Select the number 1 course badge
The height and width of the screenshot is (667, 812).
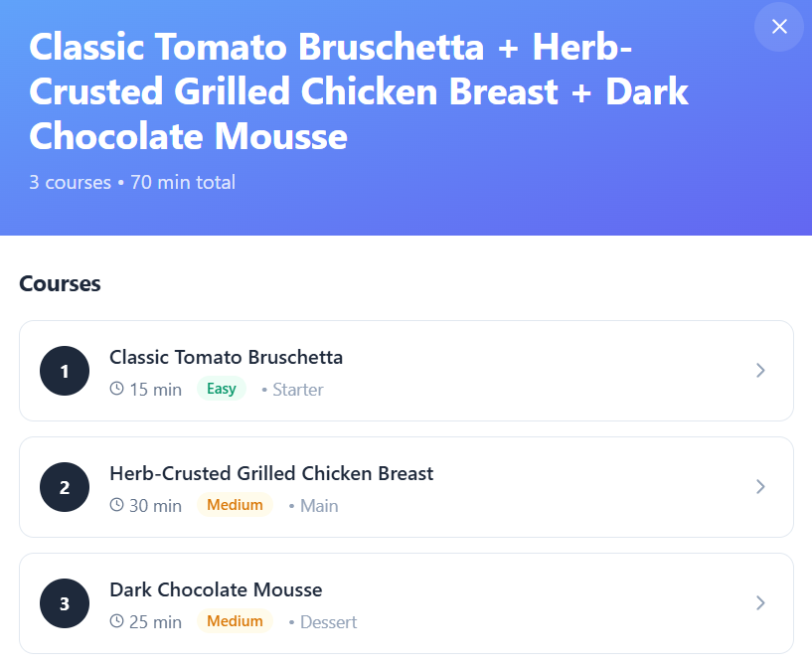tap(65, 371)
